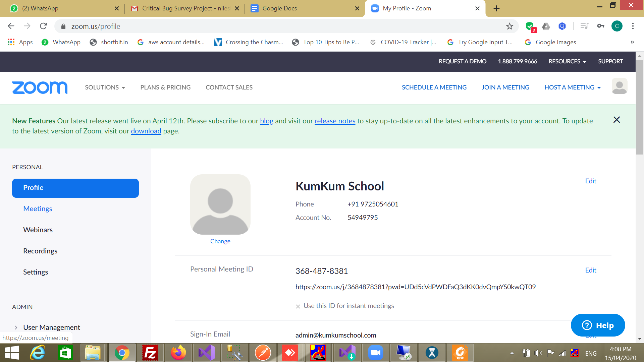644x362 pixels.
Task: Open Meetings in the sidebar
Action: tap(38, 209)
